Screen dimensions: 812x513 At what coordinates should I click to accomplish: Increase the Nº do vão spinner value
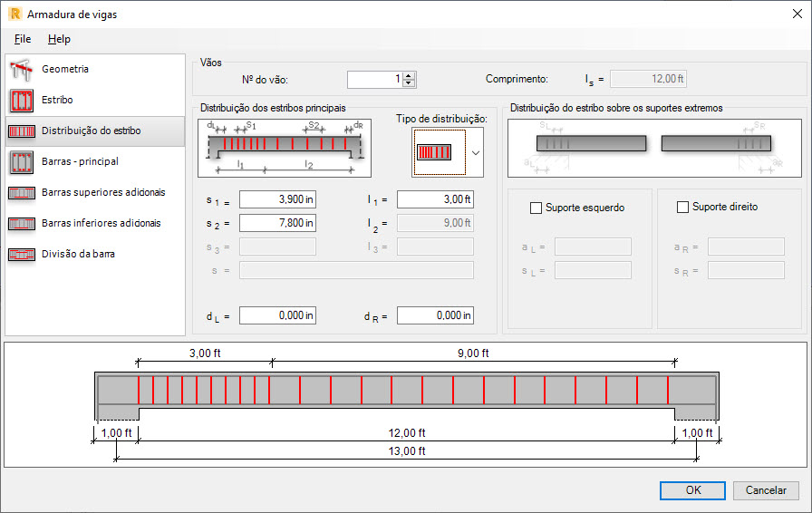tap(409, 75)
